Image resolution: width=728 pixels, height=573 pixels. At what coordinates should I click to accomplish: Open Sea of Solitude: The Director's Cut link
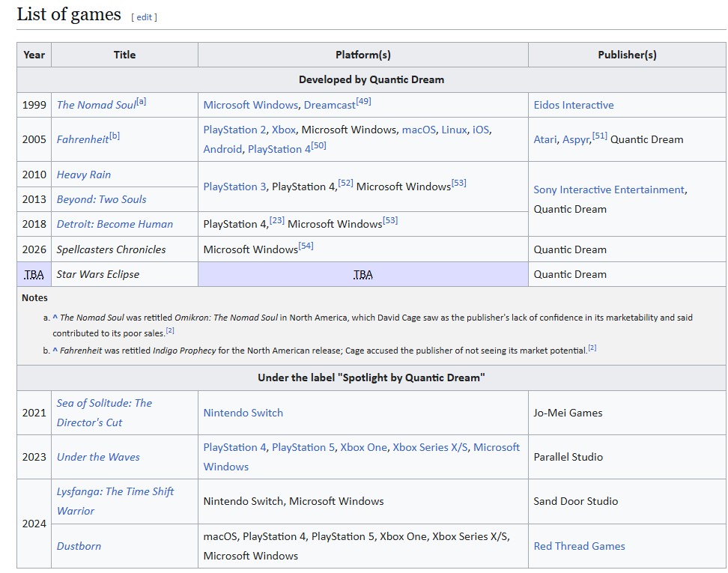point(104,413)
